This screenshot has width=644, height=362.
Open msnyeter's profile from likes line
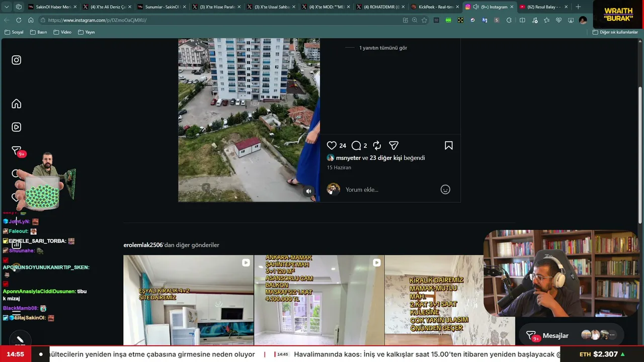point(348,158)
